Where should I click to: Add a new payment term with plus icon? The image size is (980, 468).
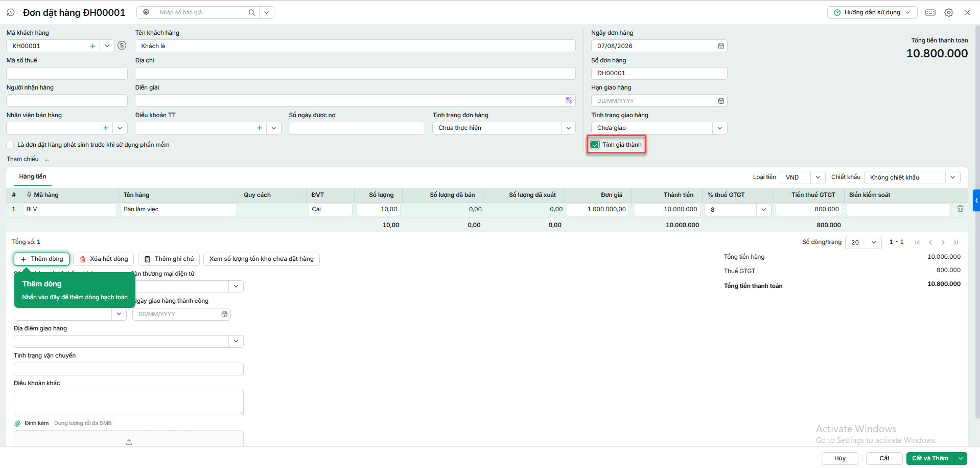pos(260,128)
